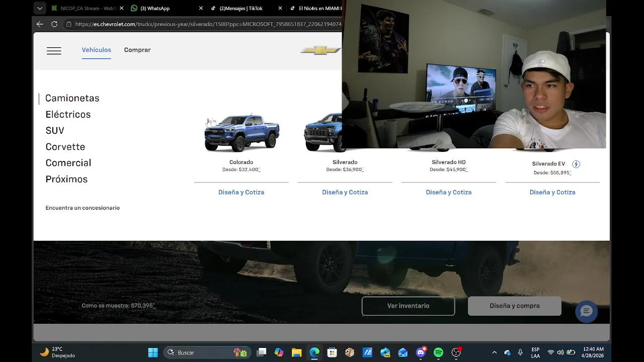Viewport: 644px width, 362px height.
Task: Close the WhatsApp tab
Action: (201, 8)
